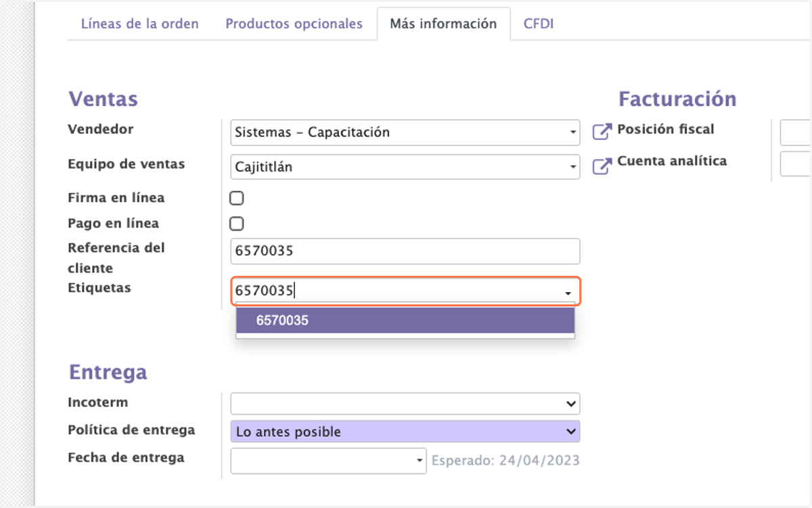This screenshot has height=508, width=812.
Task: Open external link icon beside Cuenta analítica
Action: tap(602, 166)
